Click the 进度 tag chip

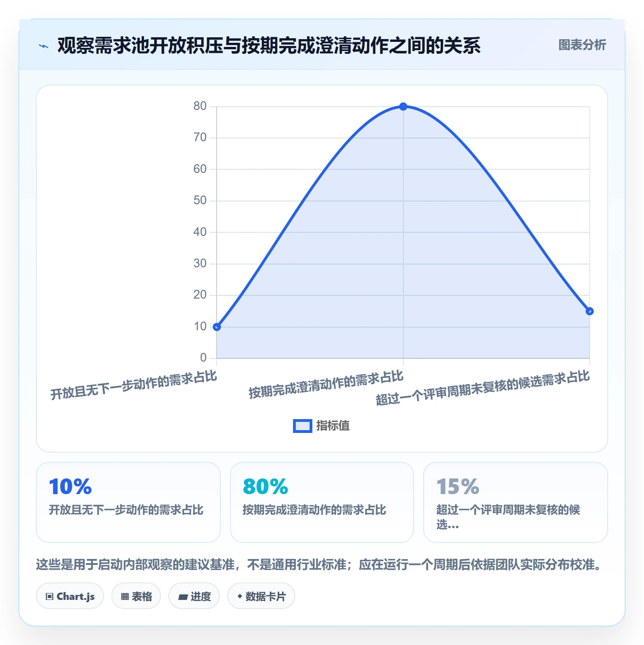point(194,596)
